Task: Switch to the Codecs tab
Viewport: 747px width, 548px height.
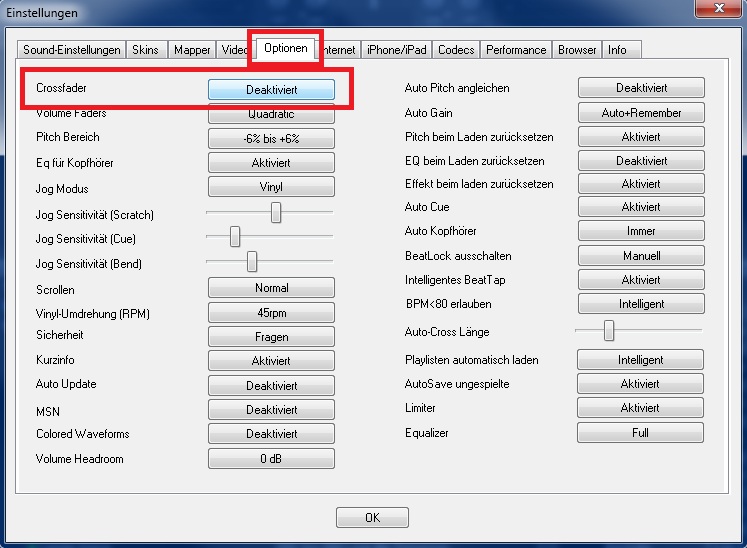Action: click(456, 50)
